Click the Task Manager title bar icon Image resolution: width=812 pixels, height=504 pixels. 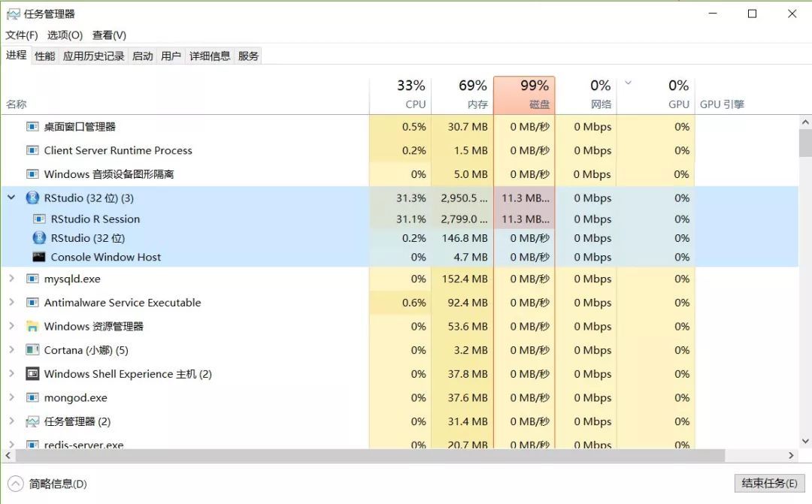(13, 14)
